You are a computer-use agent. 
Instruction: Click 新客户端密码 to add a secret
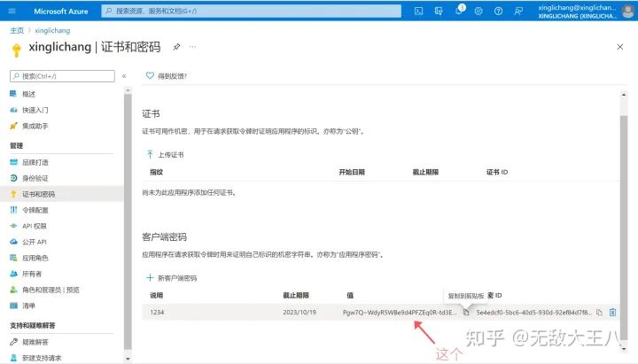click(172, 277)
